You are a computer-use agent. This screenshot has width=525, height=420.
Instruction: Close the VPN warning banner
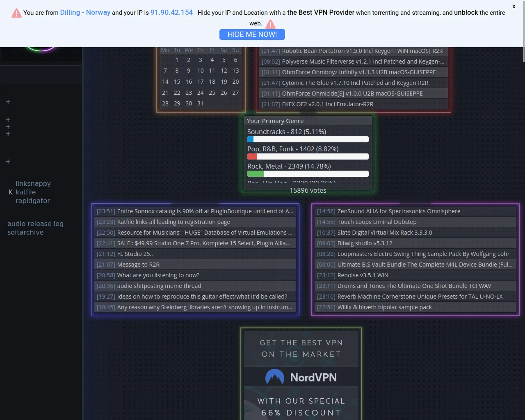(x=514, y=6)
